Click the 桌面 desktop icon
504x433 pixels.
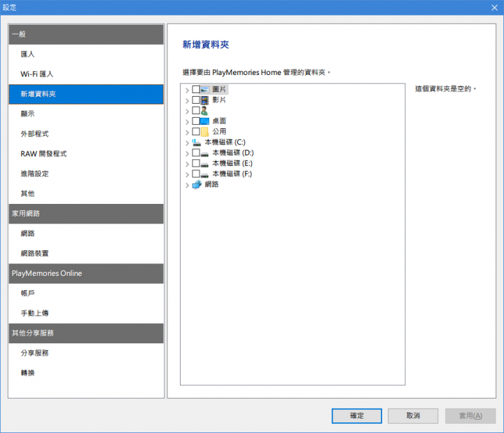coord(204,121)
